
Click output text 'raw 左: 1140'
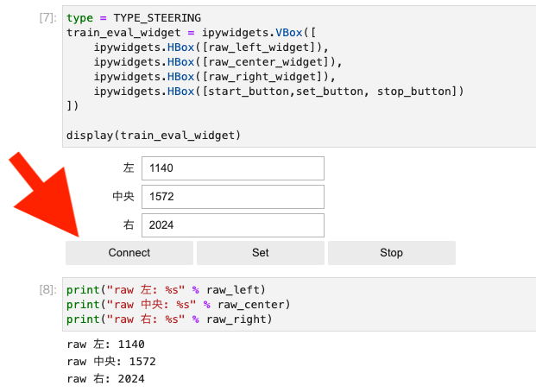click(105, 345)
